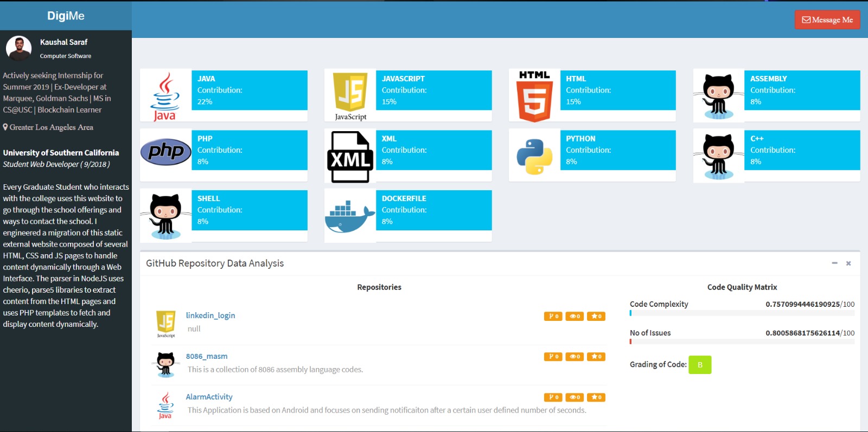Click the University of Southern California heading
868x432 pixels.
tap(61, 153)
